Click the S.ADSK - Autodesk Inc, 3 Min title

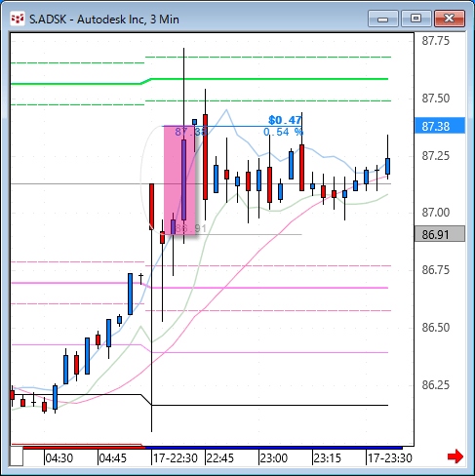(x=104, y=20)
